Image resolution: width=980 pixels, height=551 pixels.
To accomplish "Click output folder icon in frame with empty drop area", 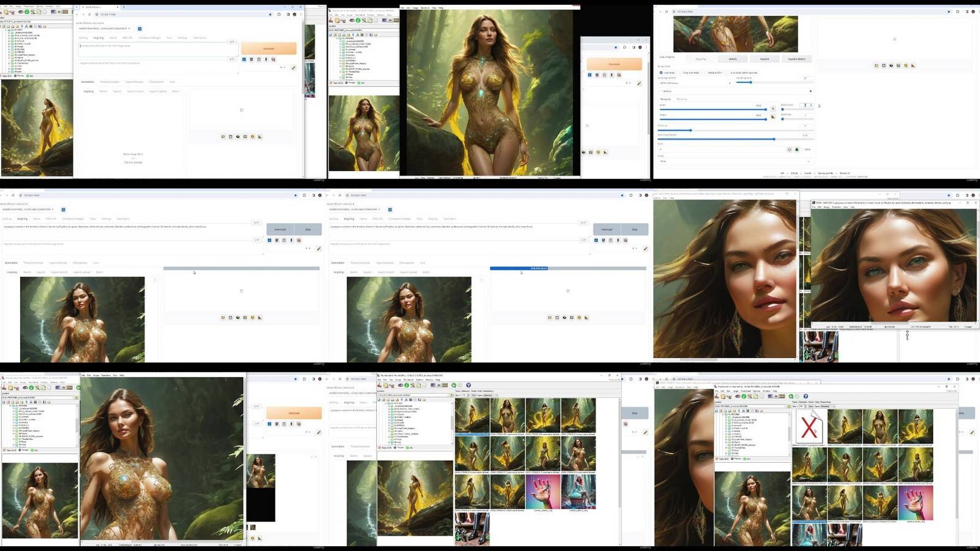I will click(x=223, y=137).
